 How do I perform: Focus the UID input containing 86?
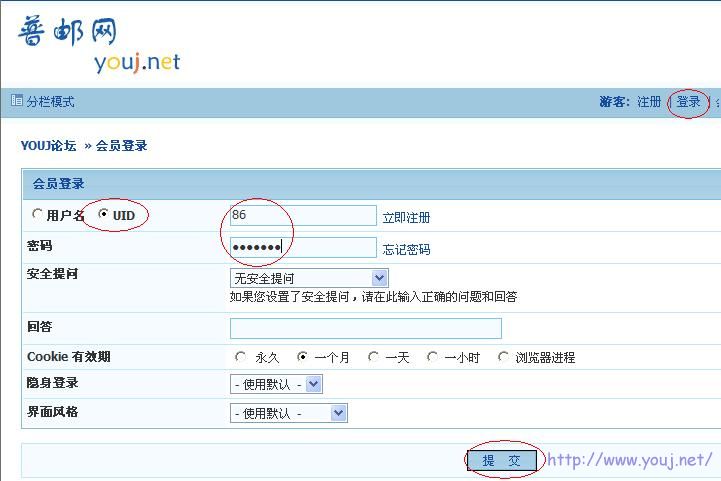(x=303, y=215)
